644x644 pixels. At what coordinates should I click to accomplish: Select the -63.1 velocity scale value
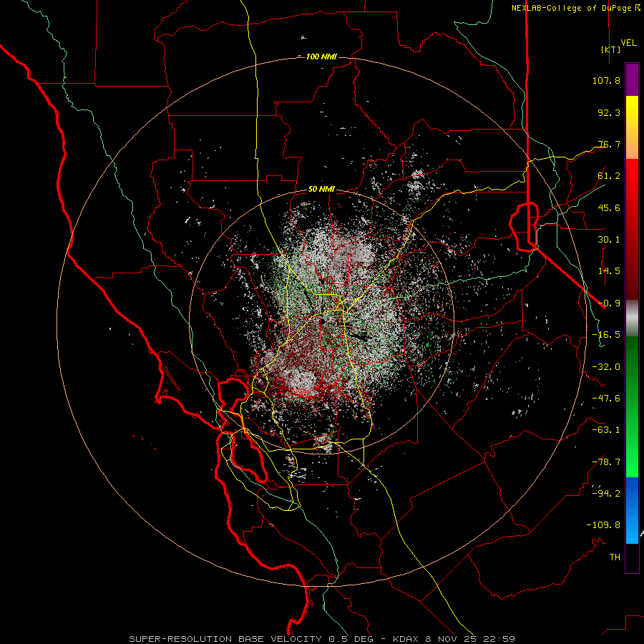point(606,430)
